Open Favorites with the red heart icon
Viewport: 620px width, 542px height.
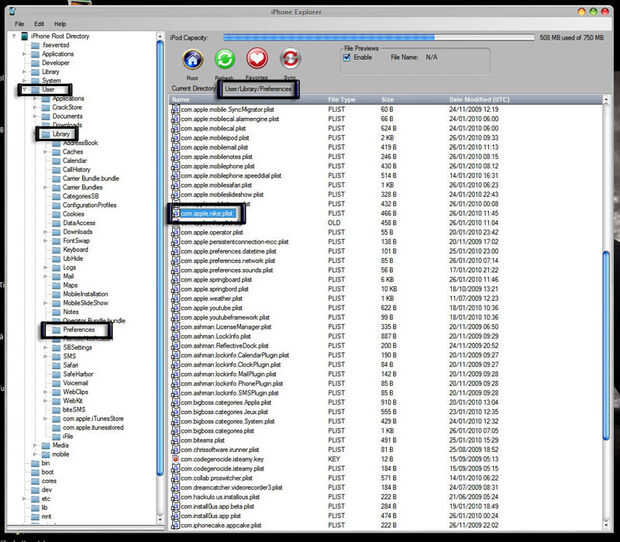point(257,59)
